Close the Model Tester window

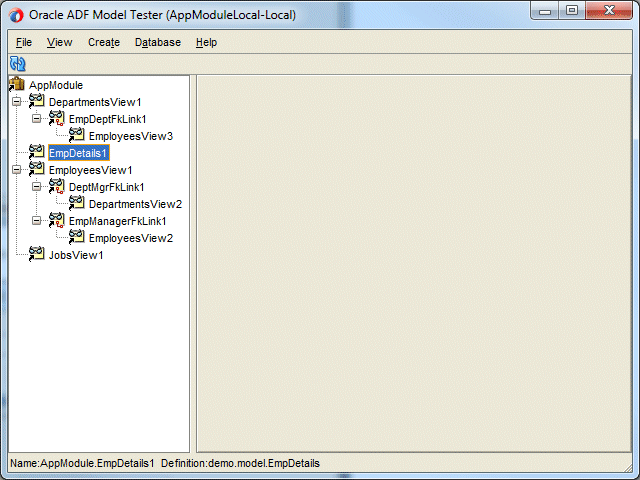610,11
